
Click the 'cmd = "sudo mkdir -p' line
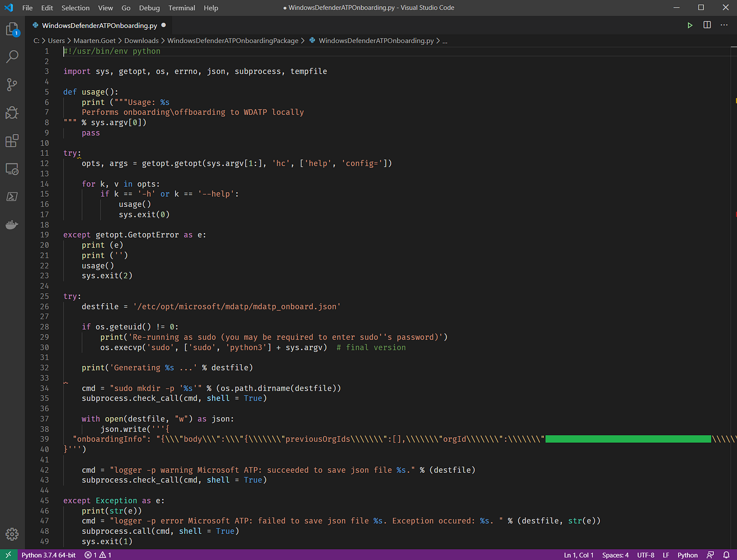(x=211, y=388)
